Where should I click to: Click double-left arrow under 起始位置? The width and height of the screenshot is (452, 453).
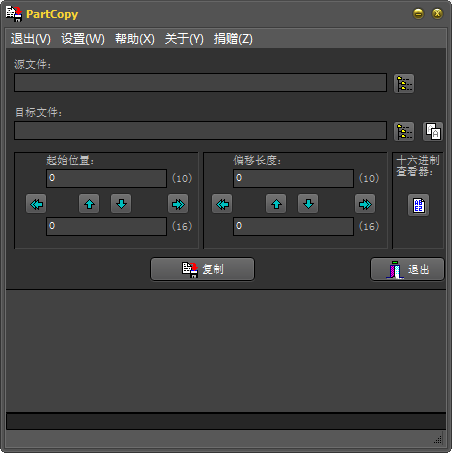(x=36, y=204)
